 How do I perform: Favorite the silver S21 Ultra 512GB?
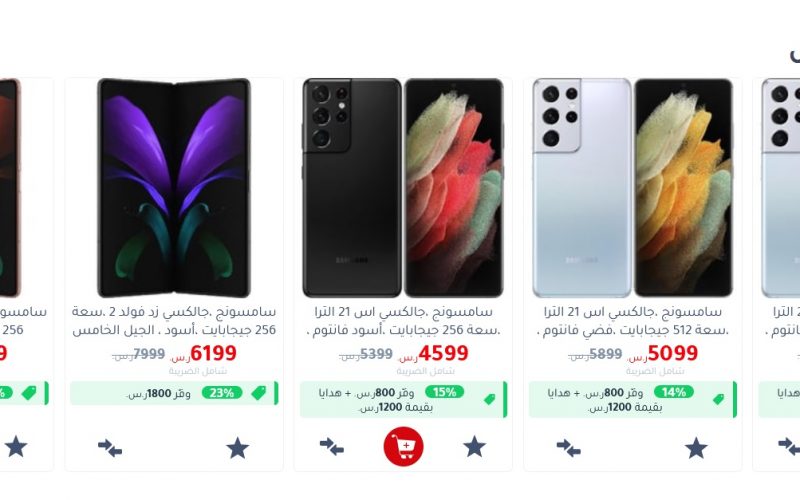tap(696, 448)
